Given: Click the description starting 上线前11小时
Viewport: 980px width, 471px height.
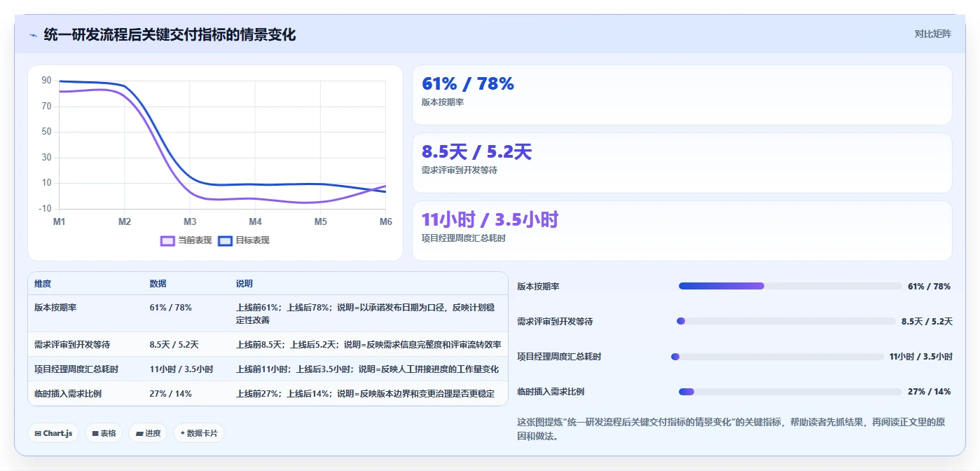Looking at the screenshot, I should pos(368,369).
